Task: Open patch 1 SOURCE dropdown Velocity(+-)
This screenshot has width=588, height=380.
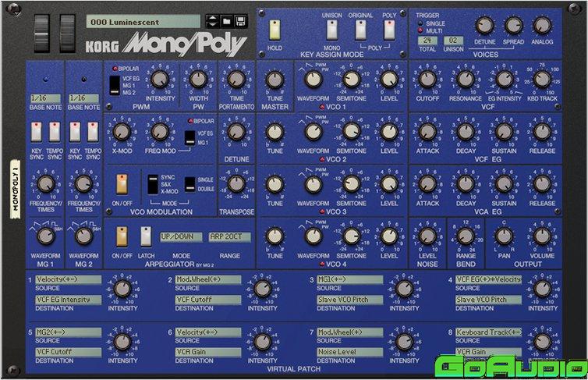Action: pos(69,279)
